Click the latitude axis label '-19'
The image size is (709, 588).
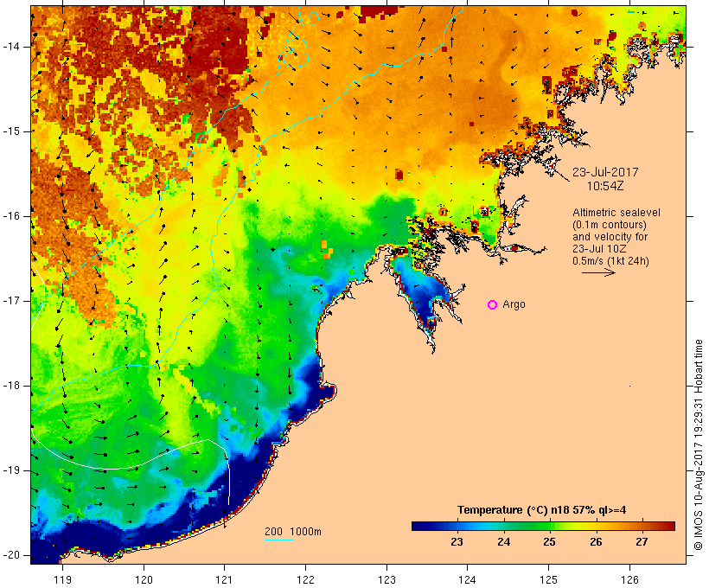pyautogui.click(x=11, y=471)
